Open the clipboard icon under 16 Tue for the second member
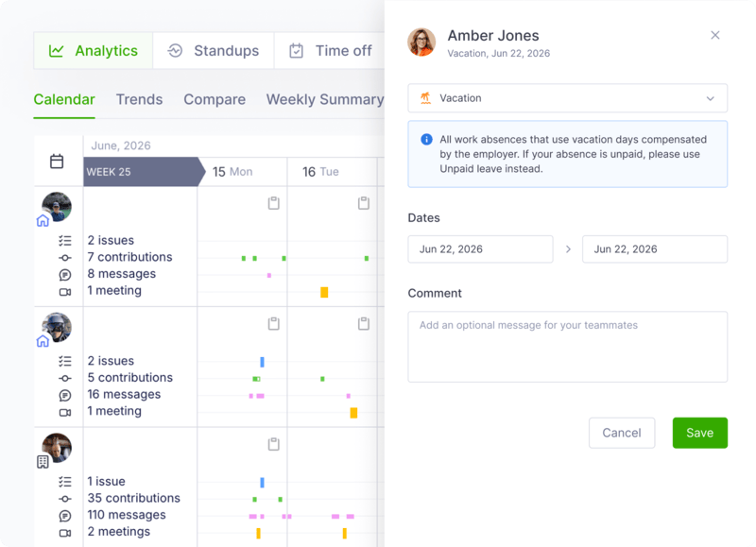 point(364,323)
